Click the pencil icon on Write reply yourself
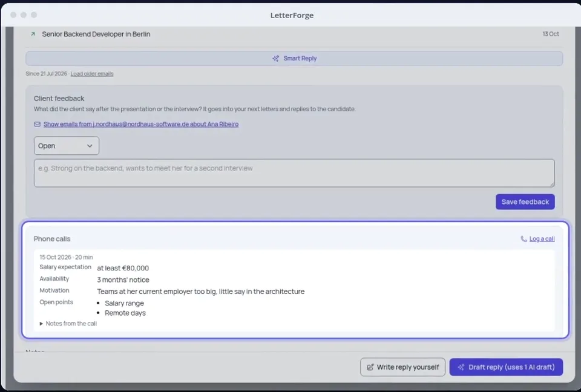 [x=370, y=367]
